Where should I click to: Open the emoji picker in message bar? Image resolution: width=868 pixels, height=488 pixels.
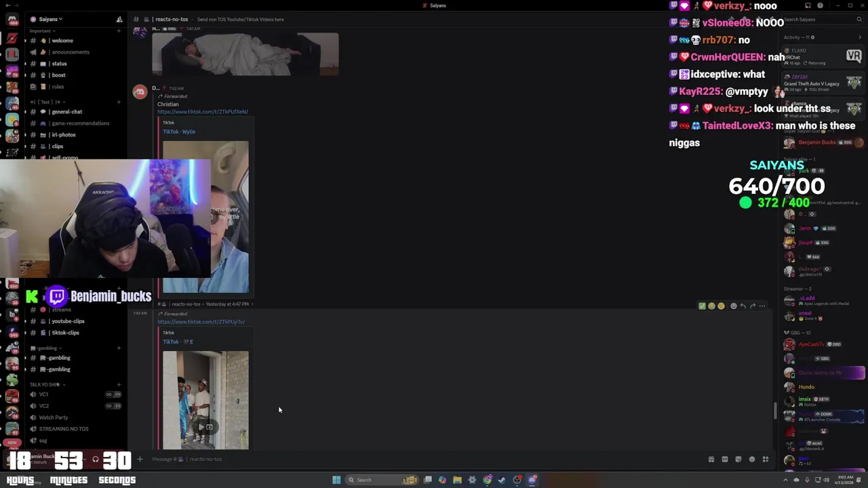751,460
